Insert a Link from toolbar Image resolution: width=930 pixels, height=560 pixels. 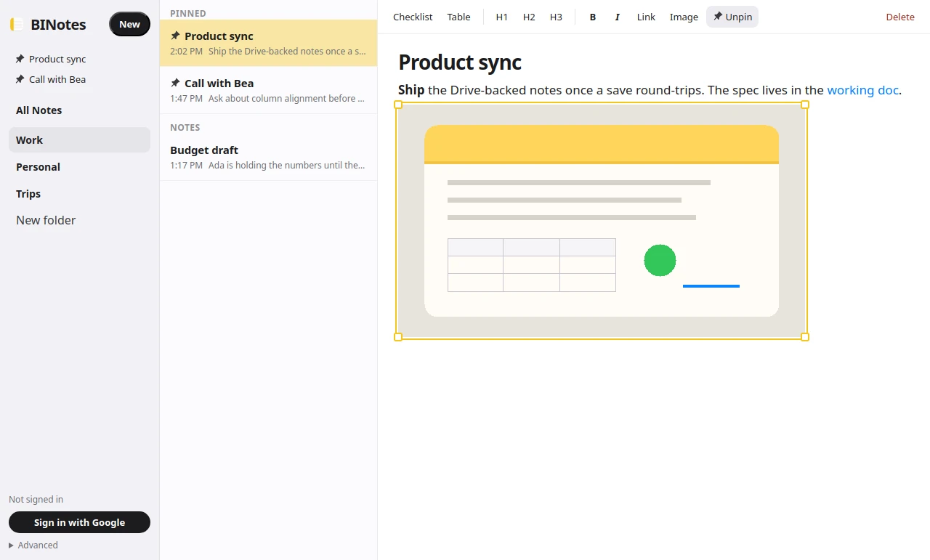[646, 17]
